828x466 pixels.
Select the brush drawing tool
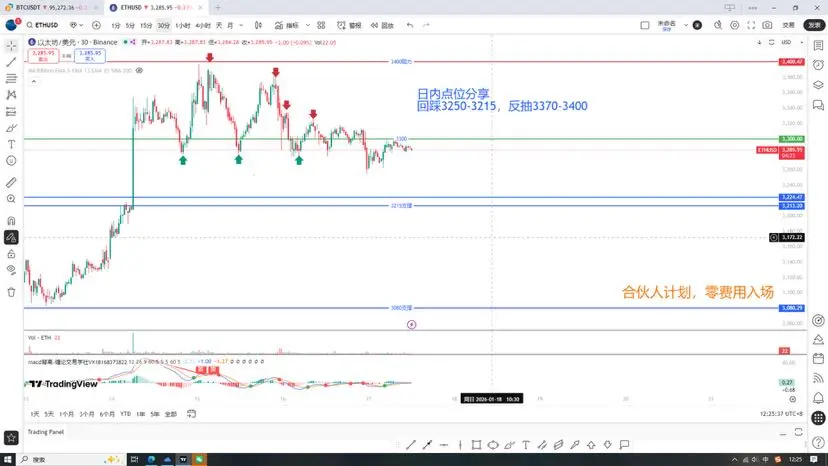[11, 128]
